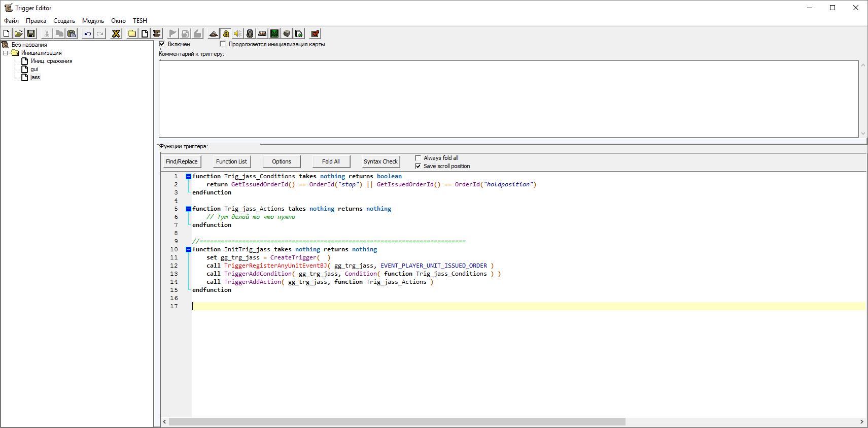Create a new category with folder icon

click(132, 34)
